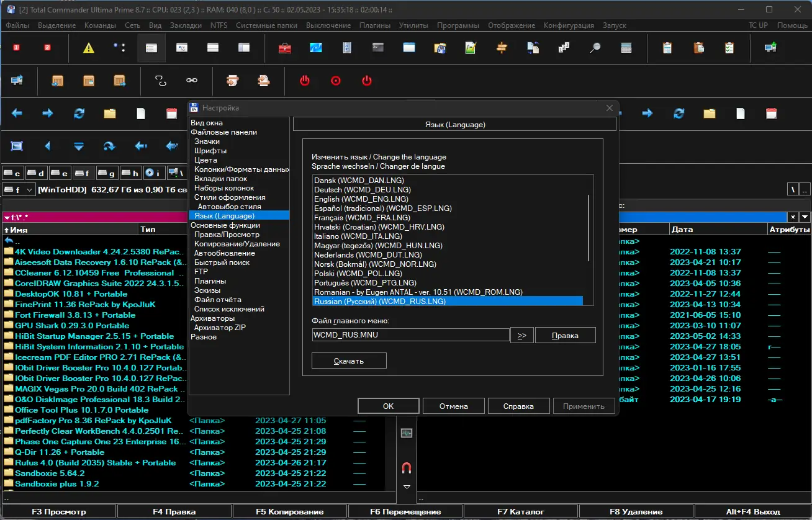
Task: Click the language list vertical scrollbar
Action: (x=589, y=228)
